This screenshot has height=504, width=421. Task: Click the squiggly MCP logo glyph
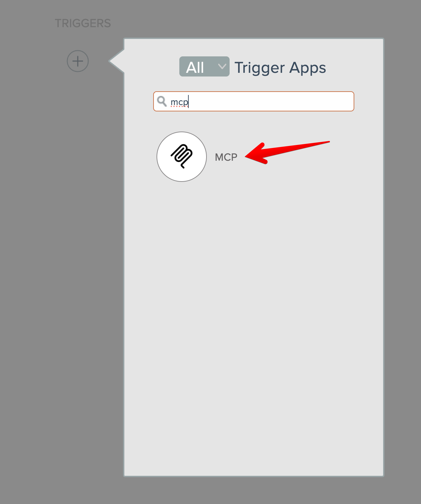182,156
